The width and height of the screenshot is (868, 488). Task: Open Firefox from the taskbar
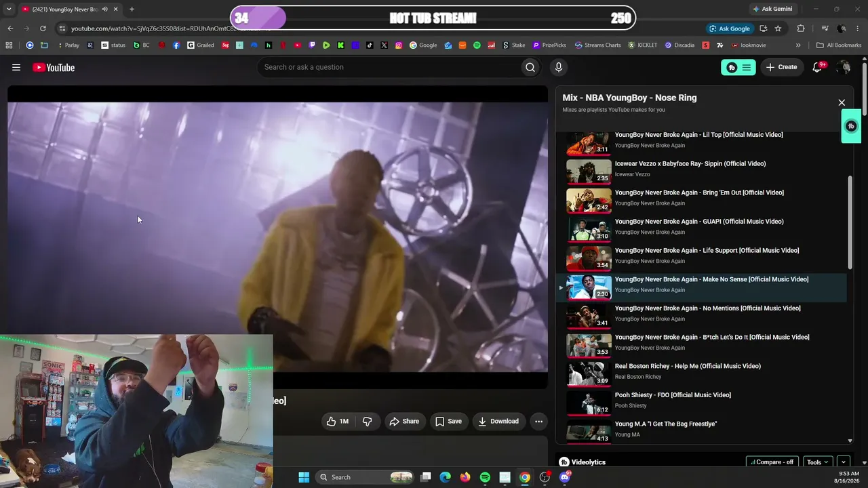click(465, 477)
